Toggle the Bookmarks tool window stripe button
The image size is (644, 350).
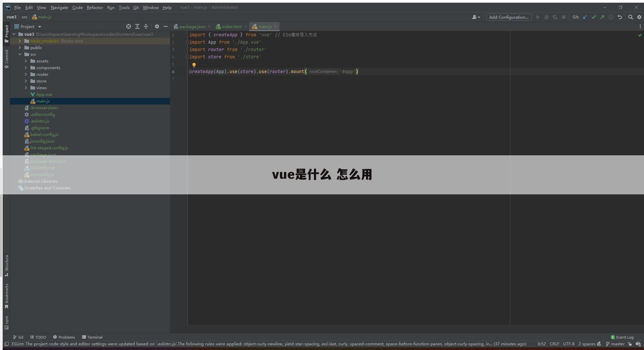[6, 296]
